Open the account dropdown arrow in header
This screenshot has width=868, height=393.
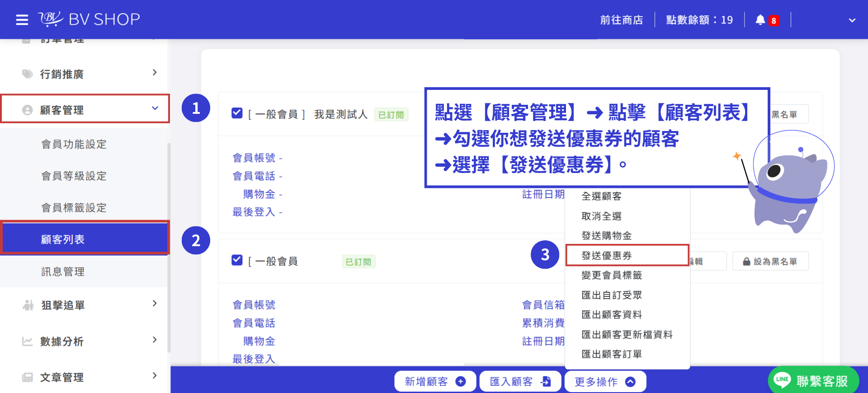pyautogui.click(x=852, y=20)
